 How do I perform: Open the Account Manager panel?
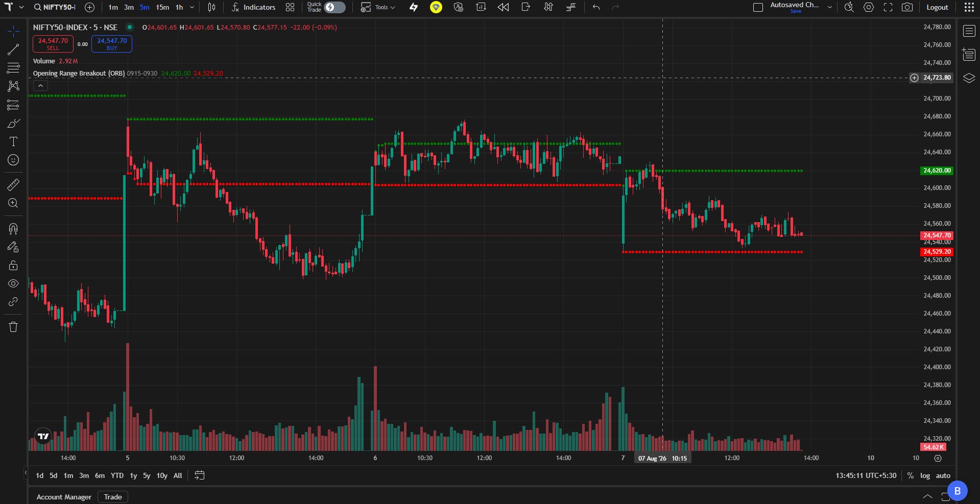pos(64,497)
